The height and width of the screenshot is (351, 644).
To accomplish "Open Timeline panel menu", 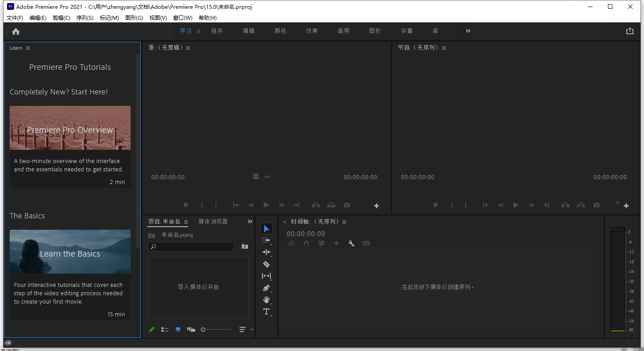I will 344,222.
